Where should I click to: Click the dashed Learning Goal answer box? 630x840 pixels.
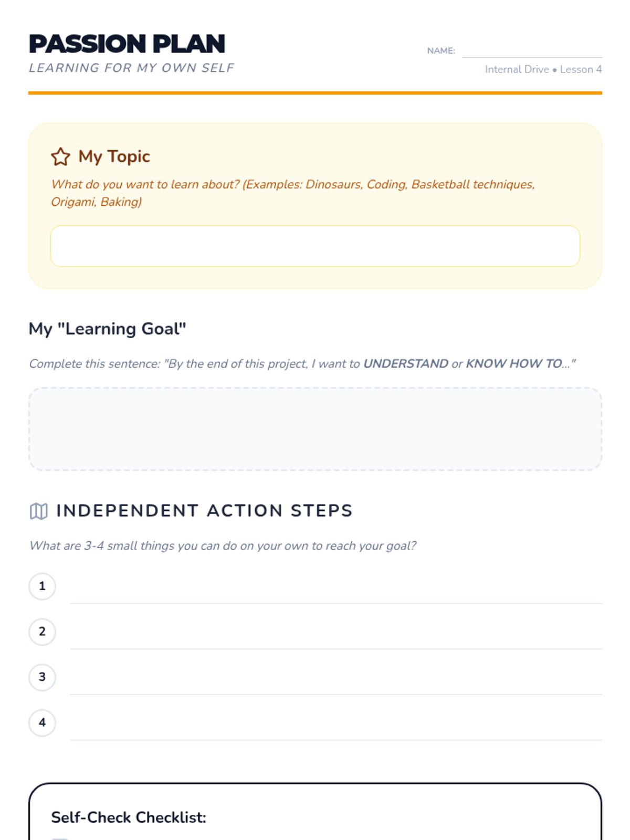(315, 429)
